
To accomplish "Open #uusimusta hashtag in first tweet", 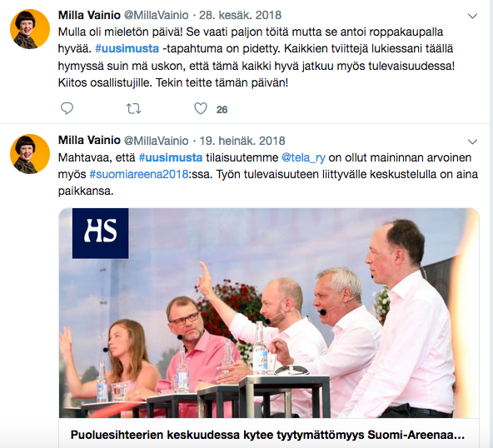I will click(x=127, y=49).
